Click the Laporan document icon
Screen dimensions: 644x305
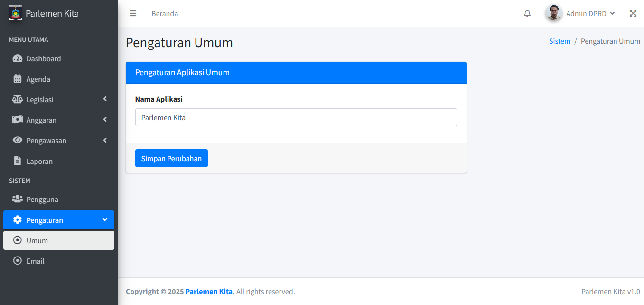[18, 161]
